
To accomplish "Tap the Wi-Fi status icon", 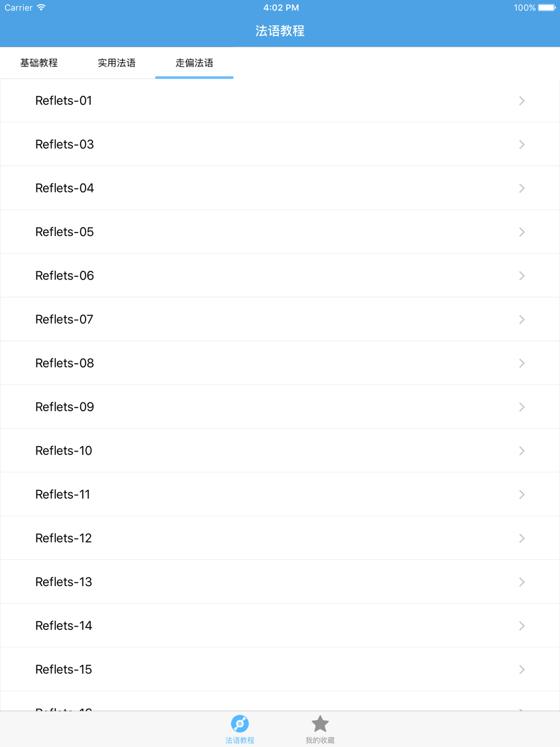I will (41, 7).
